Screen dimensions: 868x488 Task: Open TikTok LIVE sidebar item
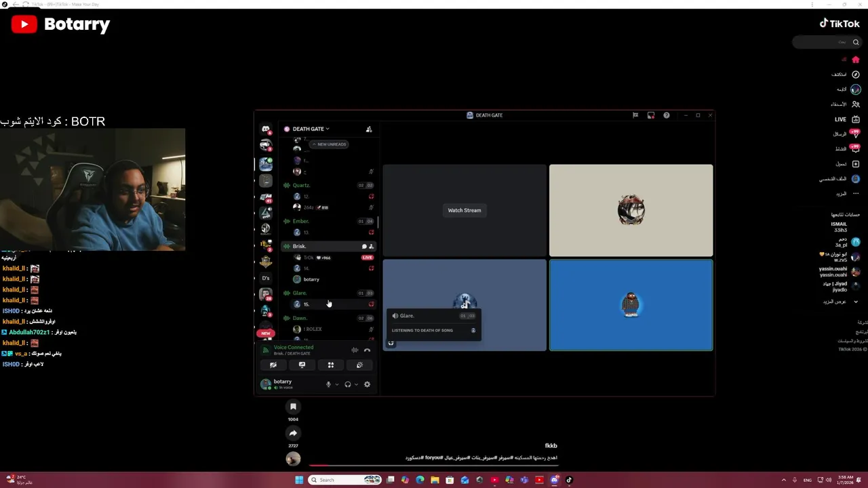[x=847, y=119]
